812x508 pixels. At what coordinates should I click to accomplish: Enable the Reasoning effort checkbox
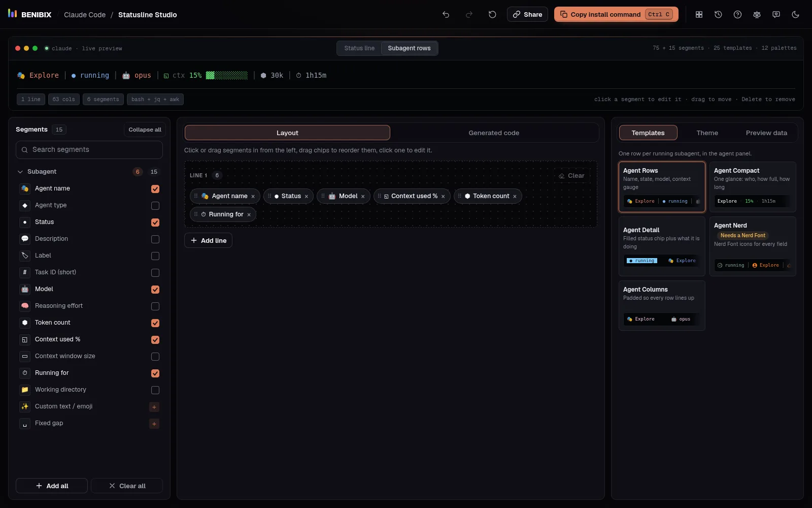pyautogui.click(x=155, y=306)
